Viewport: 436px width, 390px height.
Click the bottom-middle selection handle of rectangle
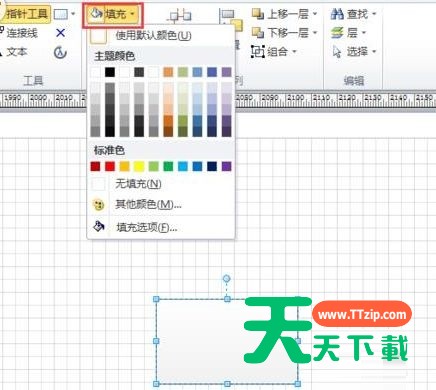(227, 384)
